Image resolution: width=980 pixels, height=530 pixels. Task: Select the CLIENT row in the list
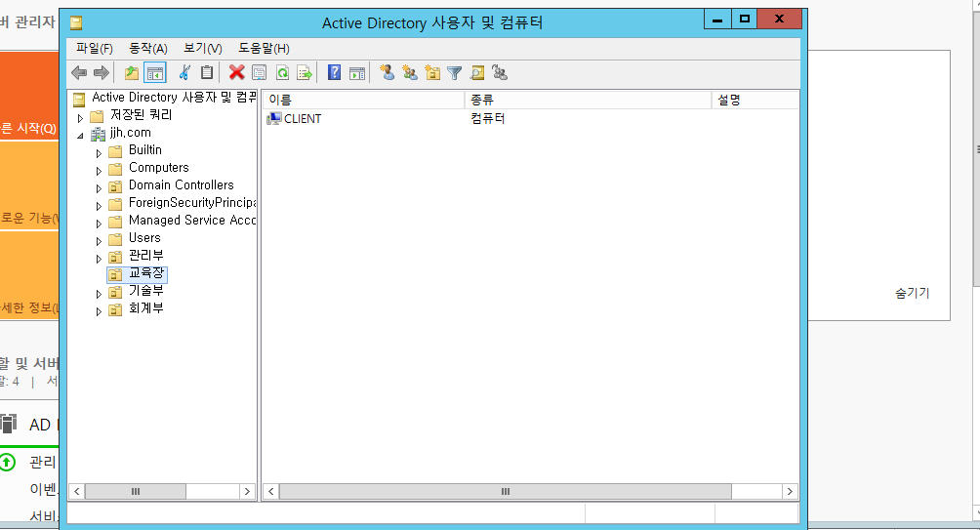[530, 119]
